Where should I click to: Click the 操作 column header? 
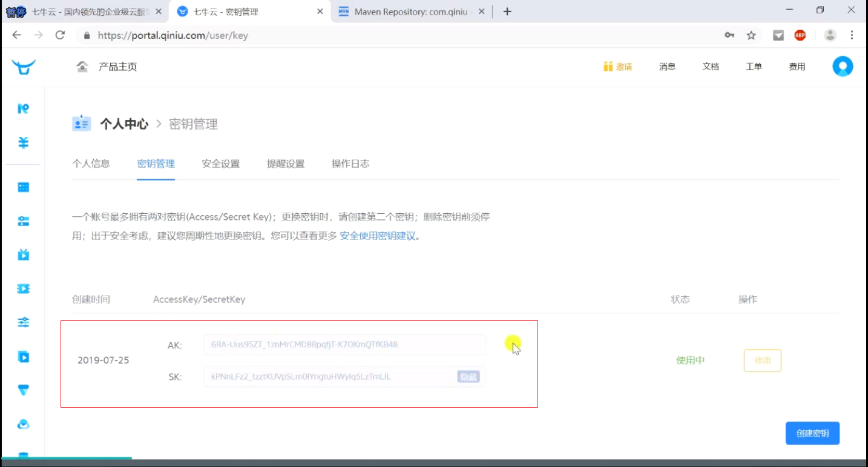point(748,299)
